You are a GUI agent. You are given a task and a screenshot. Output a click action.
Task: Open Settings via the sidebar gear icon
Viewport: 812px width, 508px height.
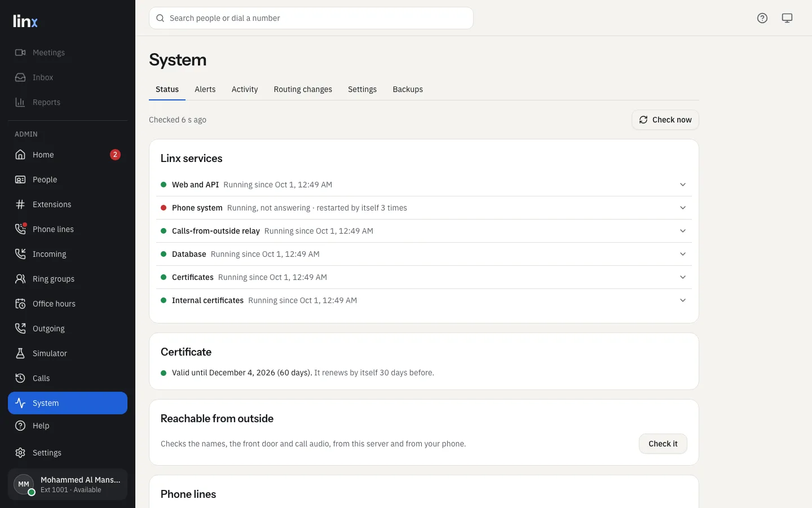tap(20, 453)
